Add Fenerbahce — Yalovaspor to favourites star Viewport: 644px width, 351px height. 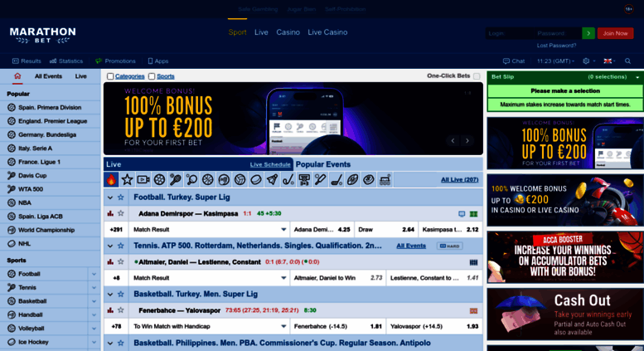(x=120, y=310)
